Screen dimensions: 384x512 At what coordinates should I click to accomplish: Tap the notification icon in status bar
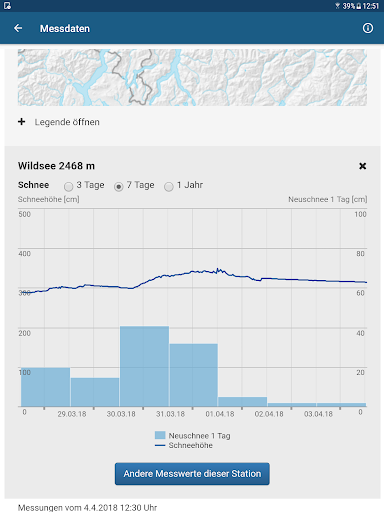[7, 6]
